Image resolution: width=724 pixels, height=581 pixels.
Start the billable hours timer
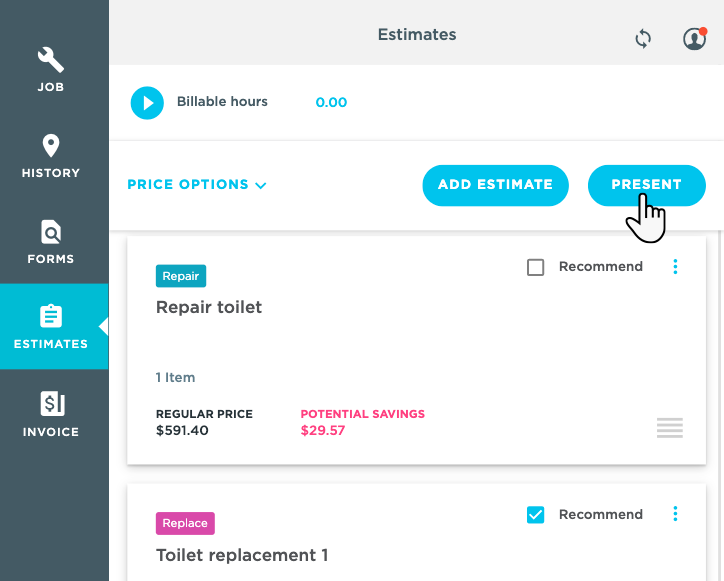tap(147, 102)
